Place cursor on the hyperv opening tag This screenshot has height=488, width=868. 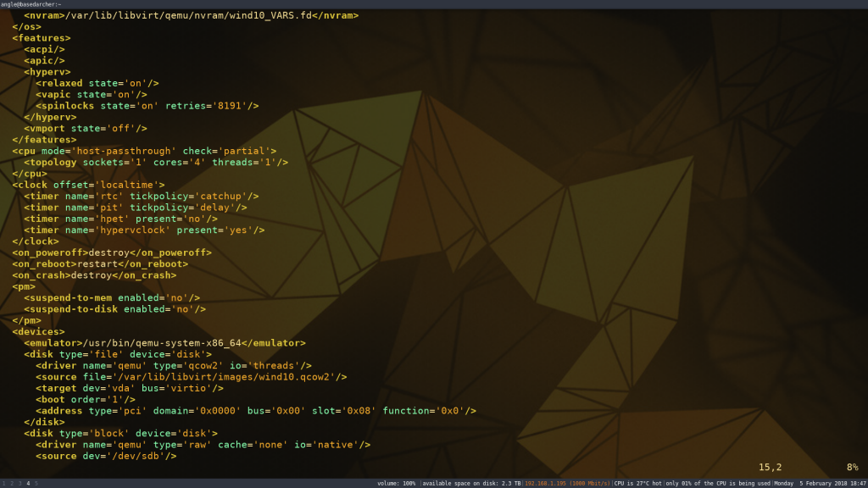click(47, 72)
